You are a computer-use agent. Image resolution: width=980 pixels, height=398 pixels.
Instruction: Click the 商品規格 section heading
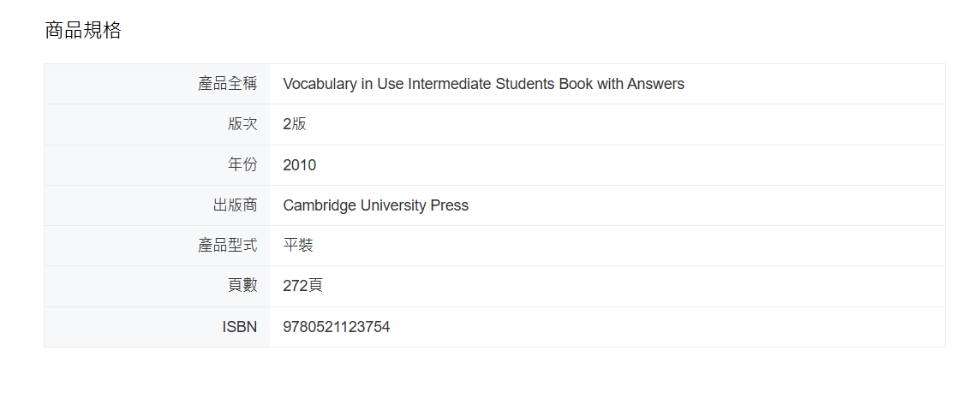pos(83,30)
